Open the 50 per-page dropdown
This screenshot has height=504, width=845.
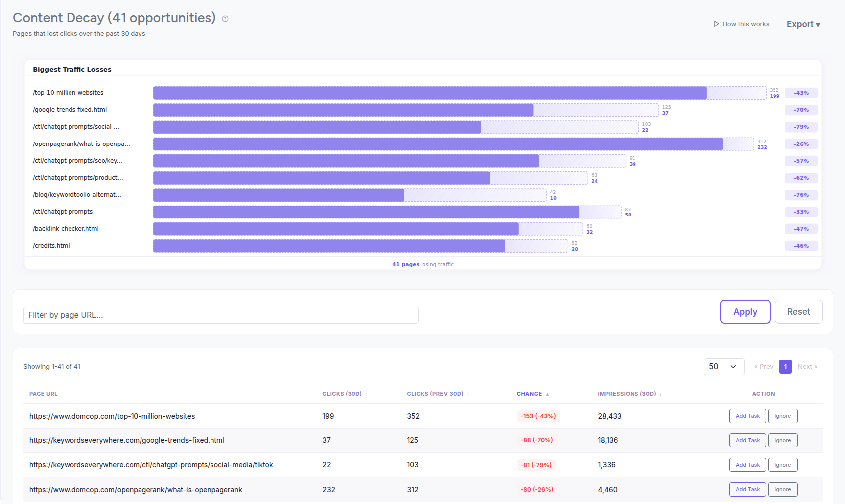pyautogui.click(x=724, y=366)
